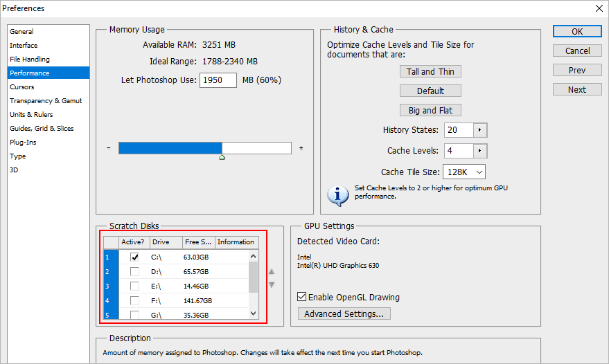This screenshot has width=609, height=364.
Task: Click the memory slider triangle handle
Action: pyautogui.click(x=222, y=157)
